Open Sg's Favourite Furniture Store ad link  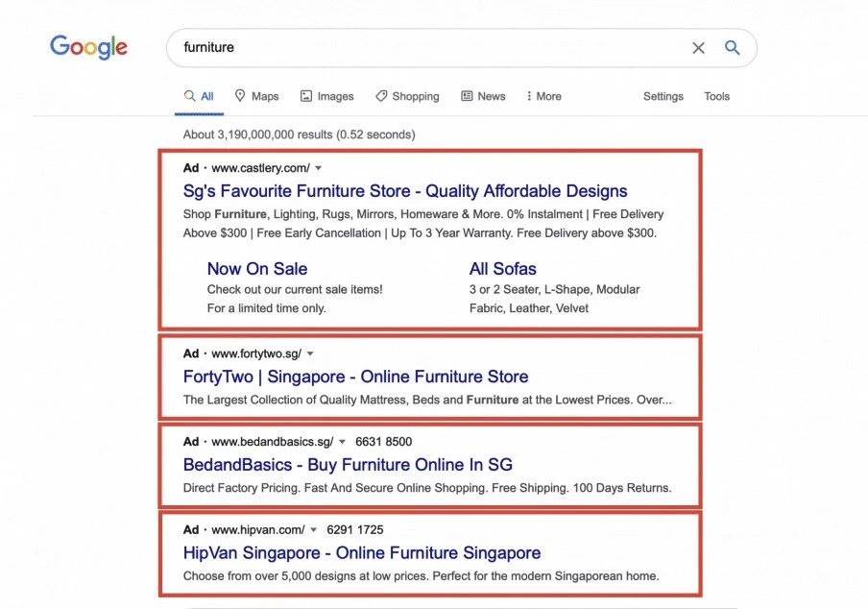coord(405,191)
